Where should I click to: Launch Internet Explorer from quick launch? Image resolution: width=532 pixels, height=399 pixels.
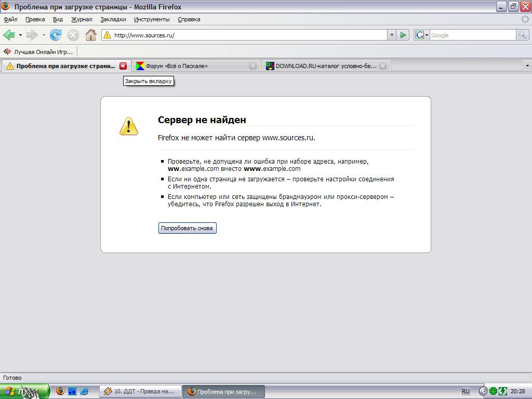click(x=84, y=391)
